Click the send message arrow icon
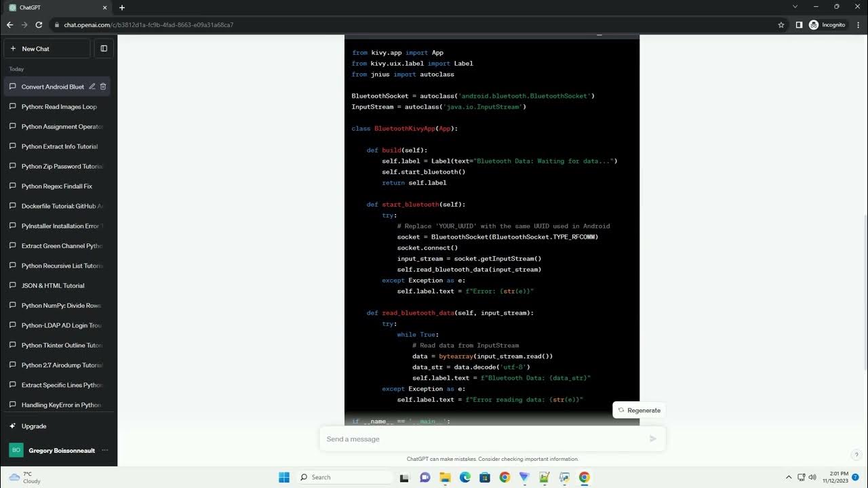This screenshot has width=868, height=488. tap(653, 439)
